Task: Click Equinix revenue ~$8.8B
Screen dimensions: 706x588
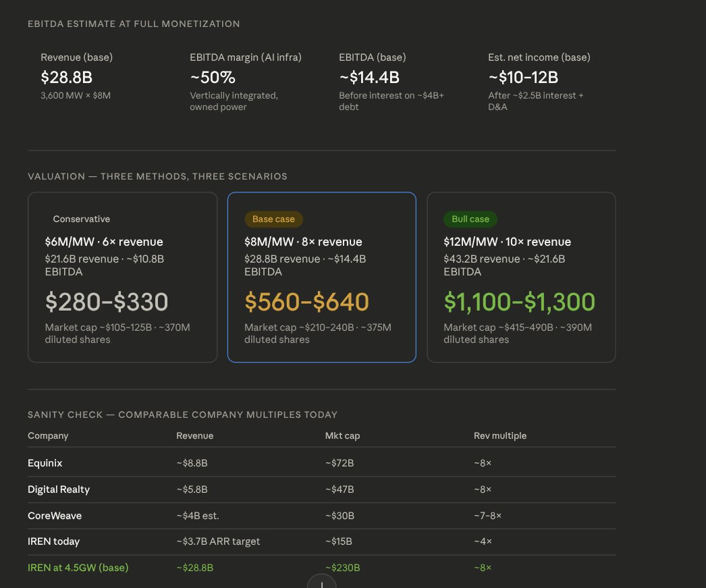Action: (x=192, y=463)
